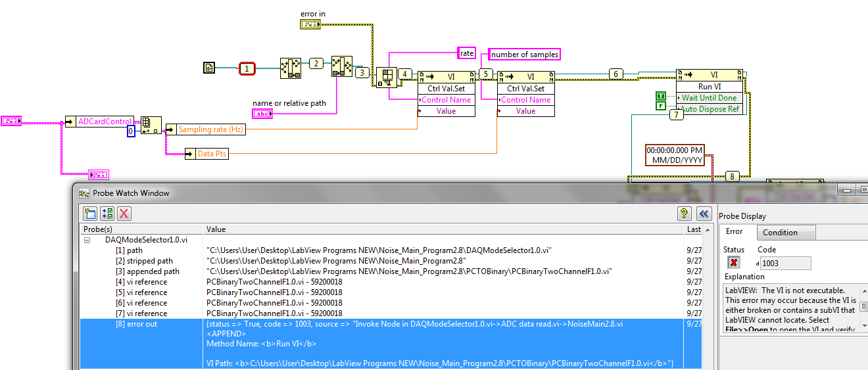The image size is (868, 370).
Task: Click the current VI path constant
Action: pos(209,67)
